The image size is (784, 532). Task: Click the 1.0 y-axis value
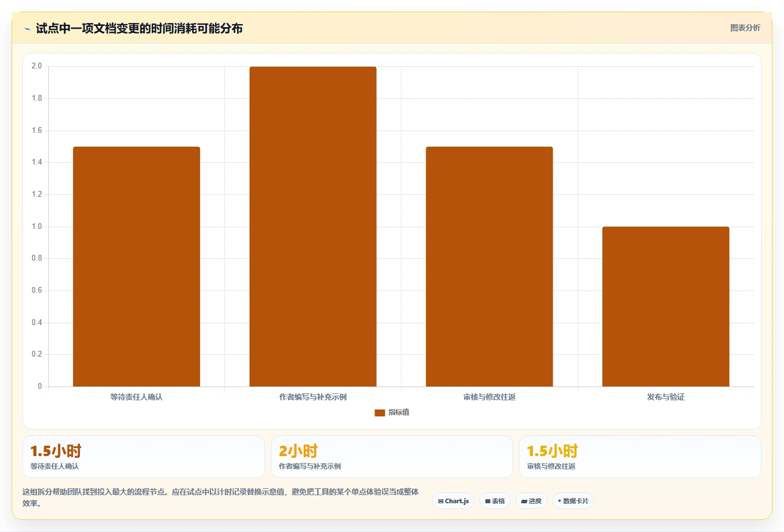click(37, 227)
